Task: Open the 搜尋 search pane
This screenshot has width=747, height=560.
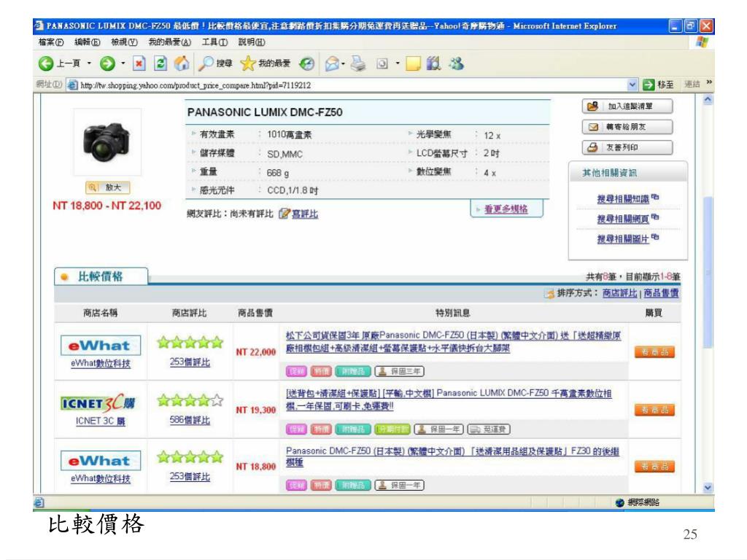Action: click(215, 63)
